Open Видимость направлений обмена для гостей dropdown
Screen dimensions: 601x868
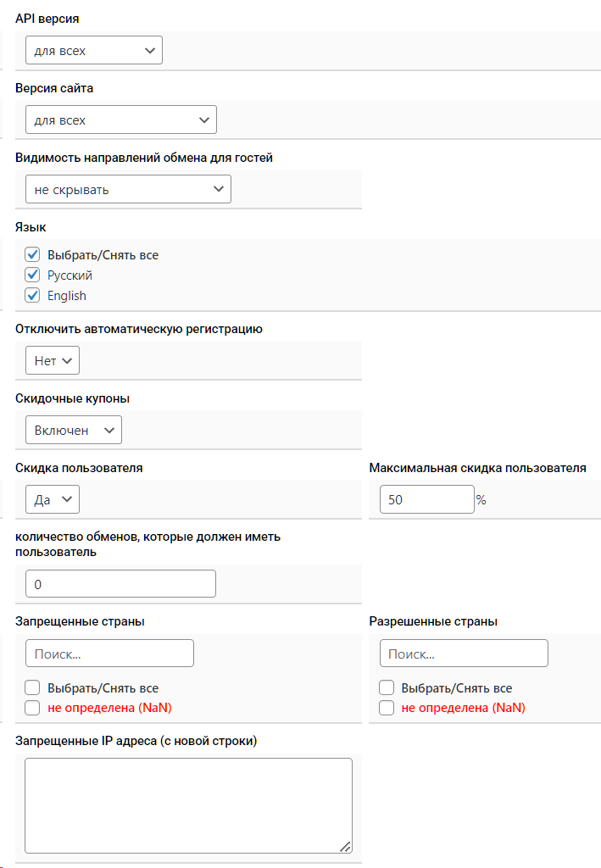pos(128,190)
